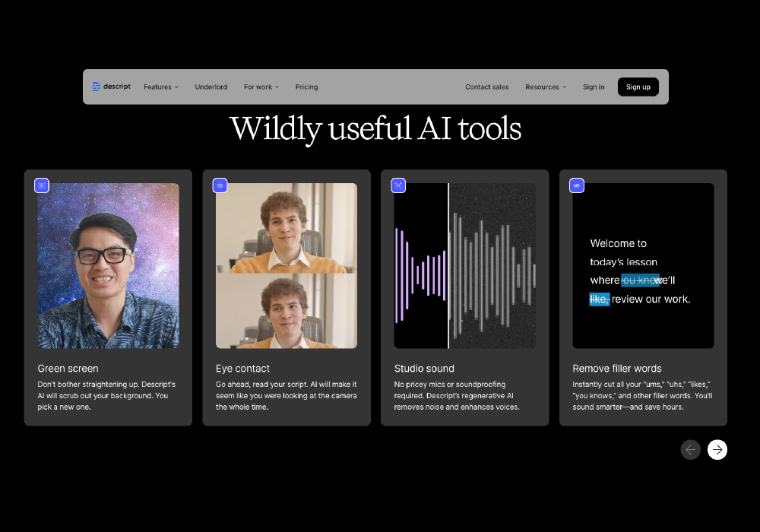Click the Studio sound card title
Image resolution: width=760 pixels, height=532 pixels.
coord(424,369)
